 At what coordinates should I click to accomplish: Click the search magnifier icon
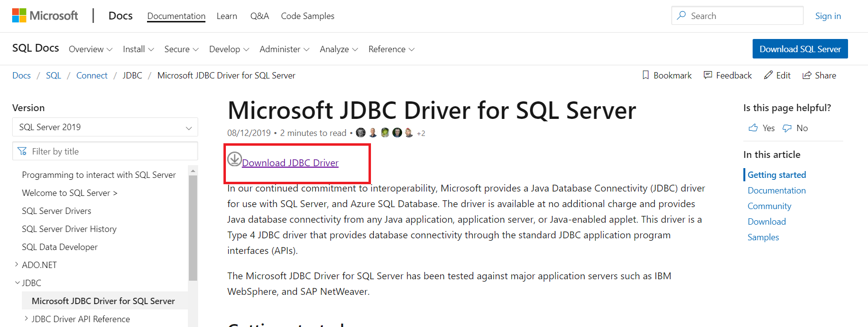682,16
